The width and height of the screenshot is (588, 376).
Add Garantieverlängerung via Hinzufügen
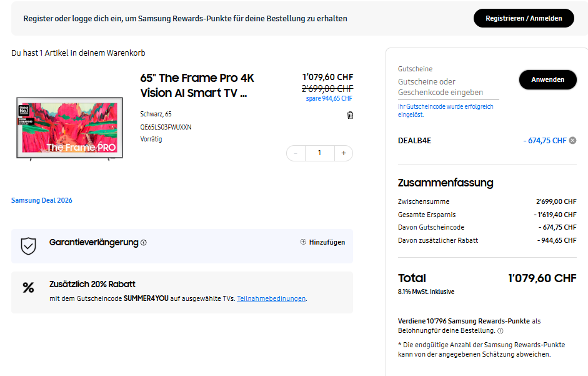pos(323,242)
